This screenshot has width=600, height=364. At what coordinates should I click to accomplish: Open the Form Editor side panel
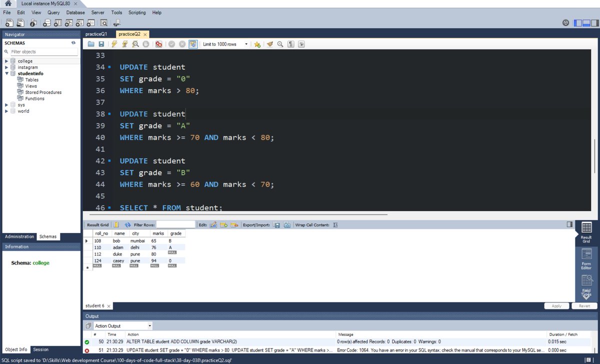point(586,259)
